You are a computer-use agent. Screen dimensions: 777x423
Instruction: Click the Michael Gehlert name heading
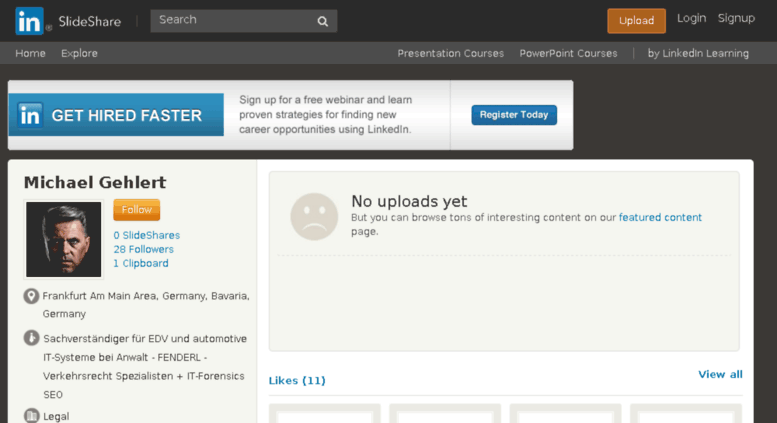point(95,182)
